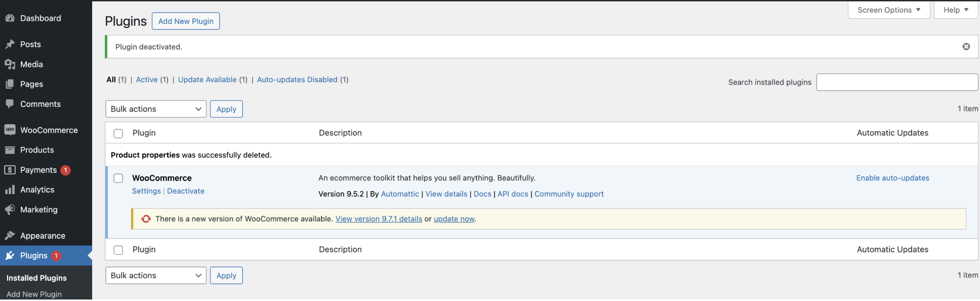The height and width of the screenshot is (301, 980).
Task: Click the Plugins plug icon
Action: 10,255
